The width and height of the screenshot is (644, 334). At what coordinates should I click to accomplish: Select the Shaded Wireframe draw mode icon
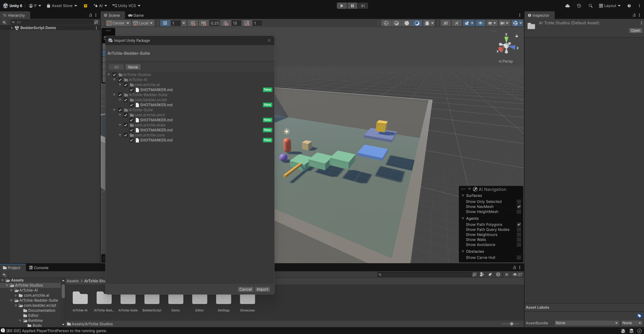396,23
